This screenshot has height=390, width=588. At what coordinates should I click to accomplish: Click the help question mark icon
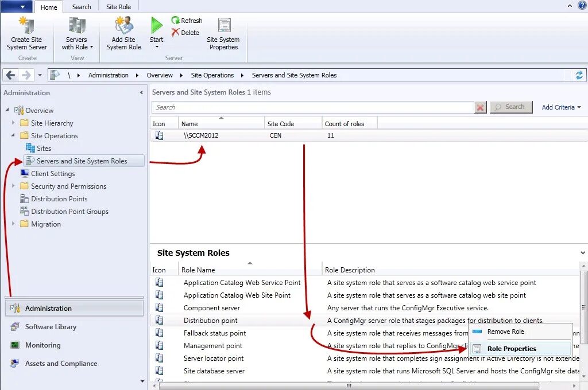click(x=583, y=5)
